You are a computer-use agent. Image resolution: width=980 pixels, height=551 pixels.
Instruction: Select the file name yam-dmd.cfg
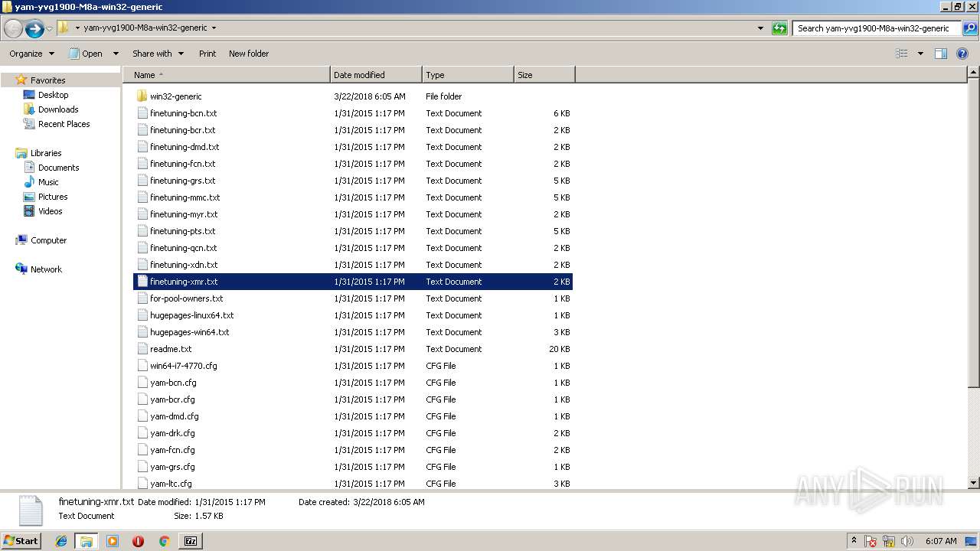175,416
